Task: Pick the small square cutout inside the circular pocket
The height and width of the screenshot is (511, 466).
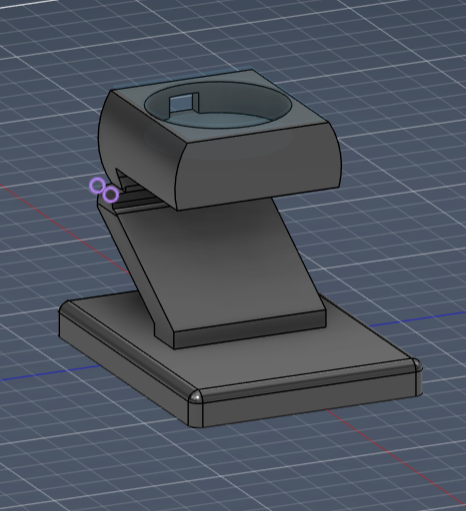Action: tap(182, 104)
